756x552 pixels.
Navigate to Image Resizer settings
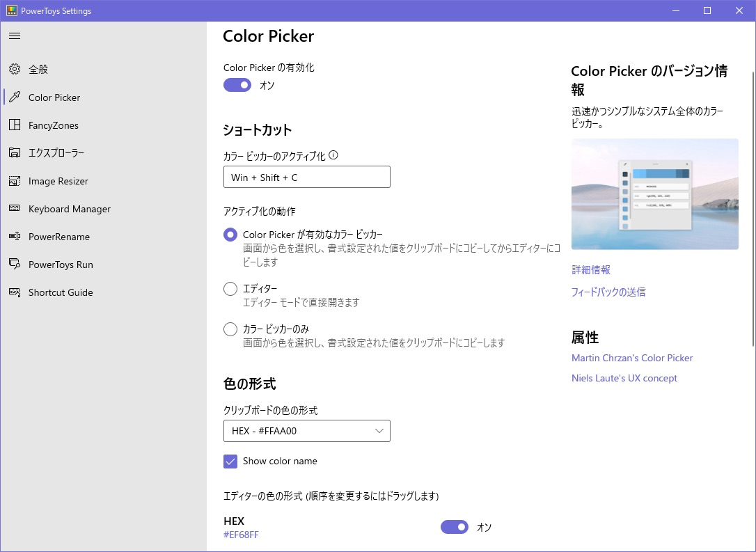pyautogui.click(x=103, y=181)
